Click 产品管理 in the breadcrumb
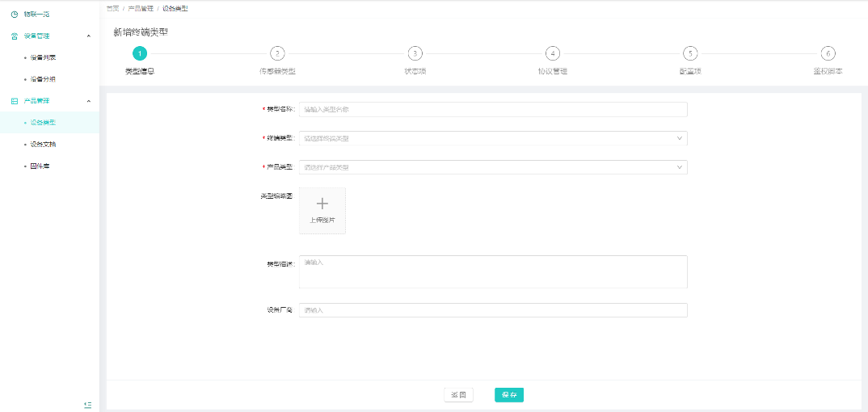 pos(140,8)
